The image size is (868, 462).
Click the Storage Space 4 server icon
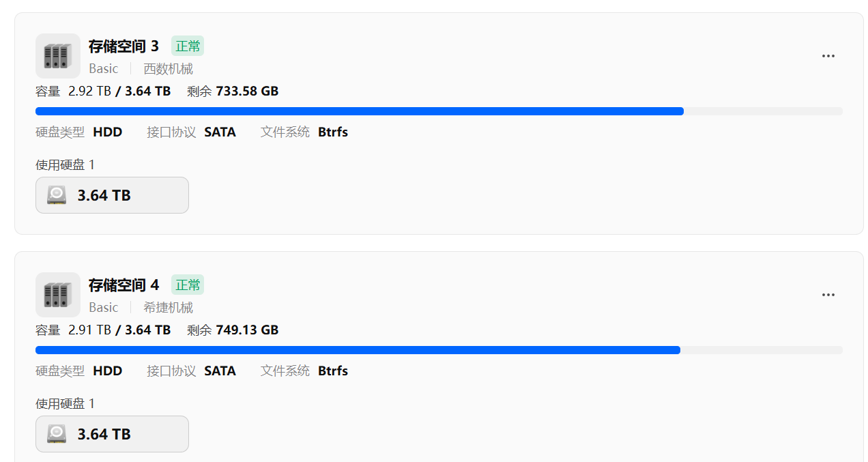coord(57,295)
